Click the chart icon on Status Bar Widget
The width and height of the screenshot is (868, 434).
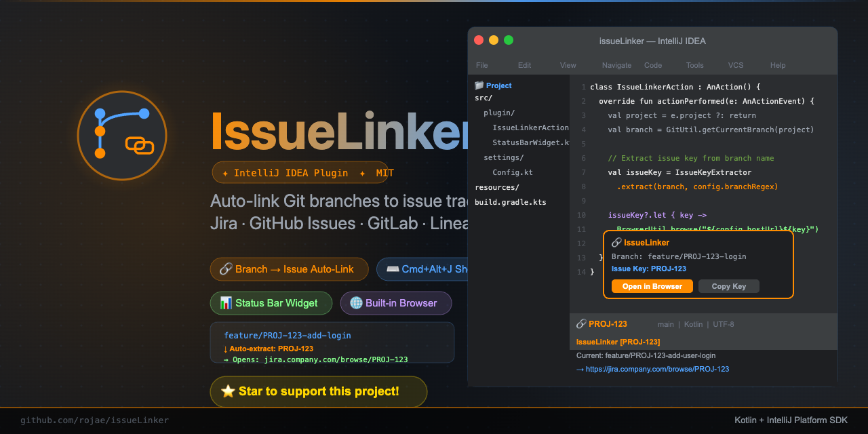(226, 303)
